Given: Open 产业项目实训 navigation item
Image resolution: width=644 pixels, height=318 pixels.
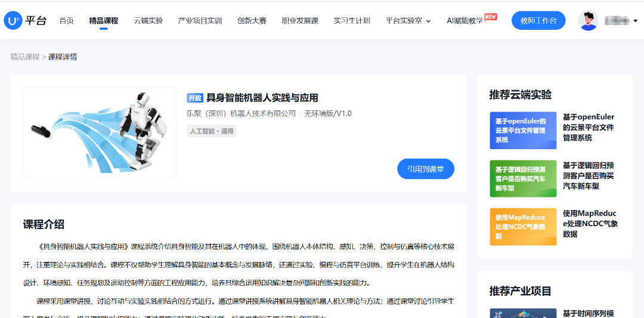Looking at the screenshot, I should (x=200, y=21).
